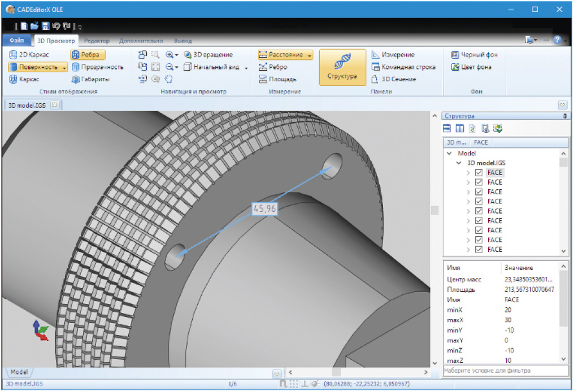Expand the highlighted FACE tree node
This screenshot has height=392, width=574.
[x=468, y=172]
